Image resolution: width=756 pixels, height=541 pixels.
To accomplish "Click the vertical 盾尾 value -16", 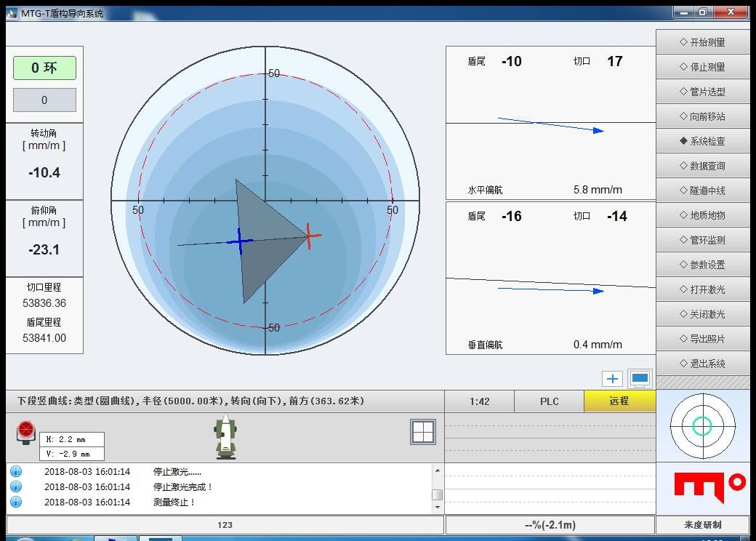I will pyautogui.click(x=512, y=216).
